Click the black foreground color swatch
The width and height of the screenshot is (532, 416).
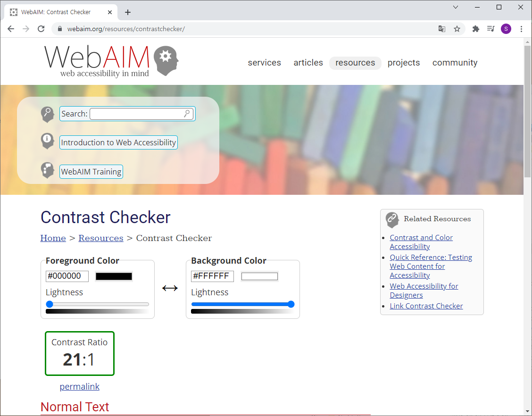[x=114, y=276]
